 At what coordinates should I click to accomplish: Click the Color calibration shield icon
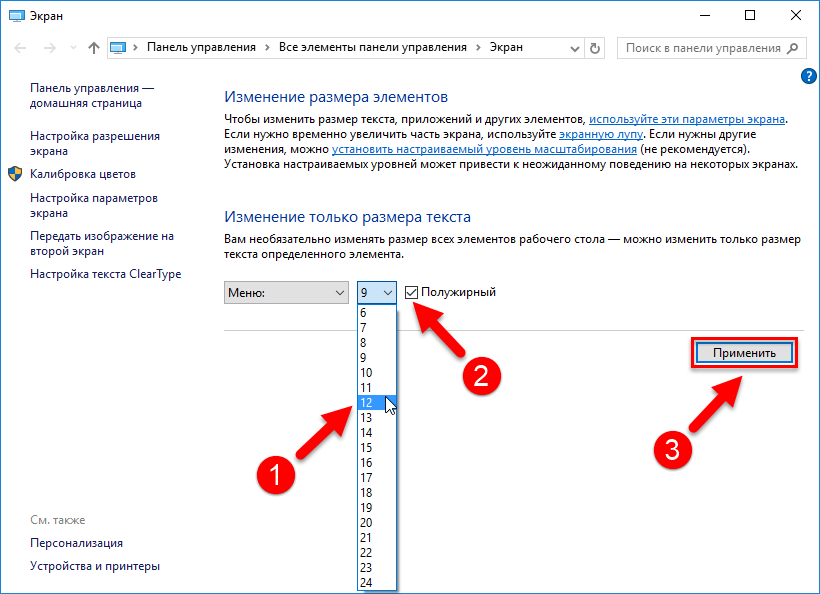click(x=16, y=174)
